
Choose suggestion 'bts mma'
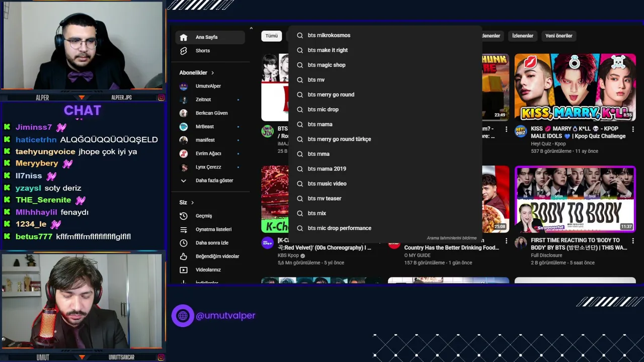click(x=385, y=154)
